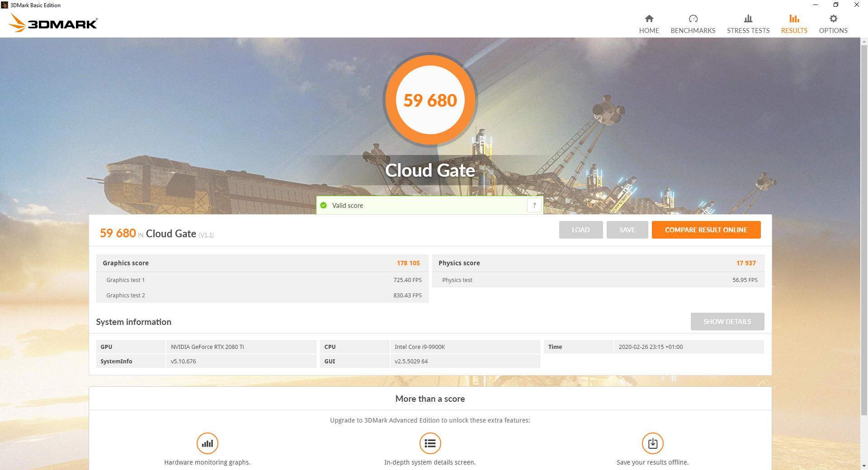Click the green valid score checkmark
Screen dimensions: 868x470
(x=324, y=205)
